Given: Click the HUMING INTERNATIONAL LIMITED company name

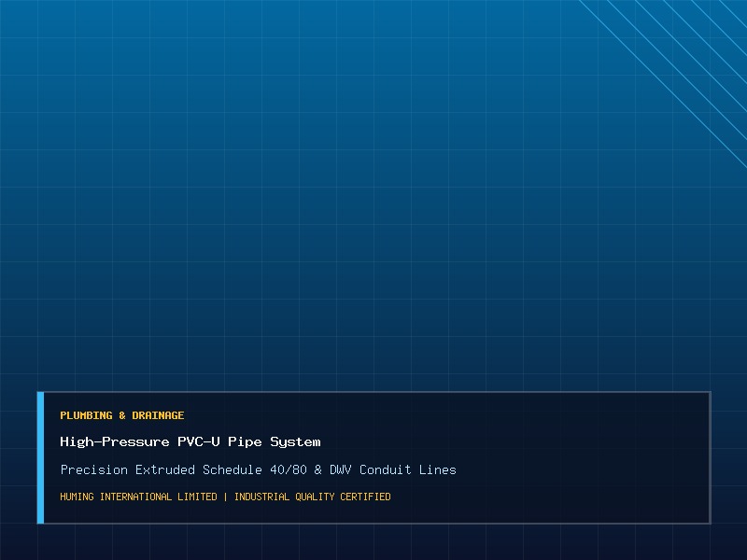Looking at the screenshot, I should pos(138,497).
